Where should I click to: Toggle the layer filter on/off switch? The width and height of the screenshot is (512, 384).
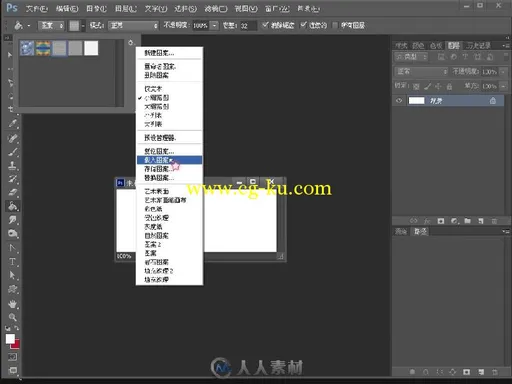click(505, 56)
